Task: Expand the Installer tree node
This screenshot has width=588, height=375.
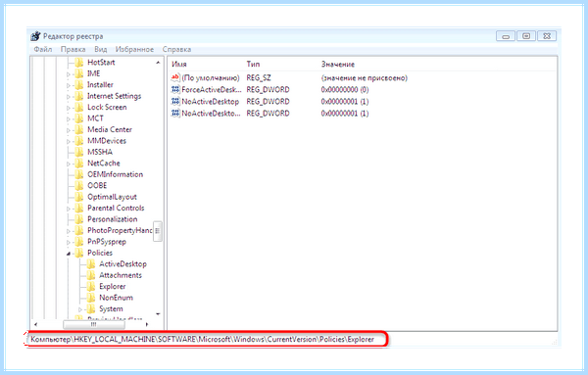Action: click(69, 85)
